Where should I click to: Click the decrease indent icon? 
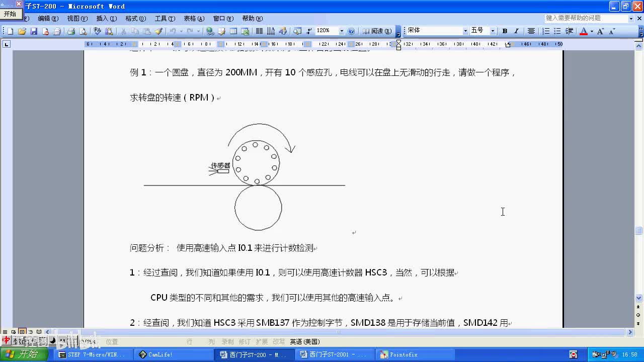(x=569, y=31)
